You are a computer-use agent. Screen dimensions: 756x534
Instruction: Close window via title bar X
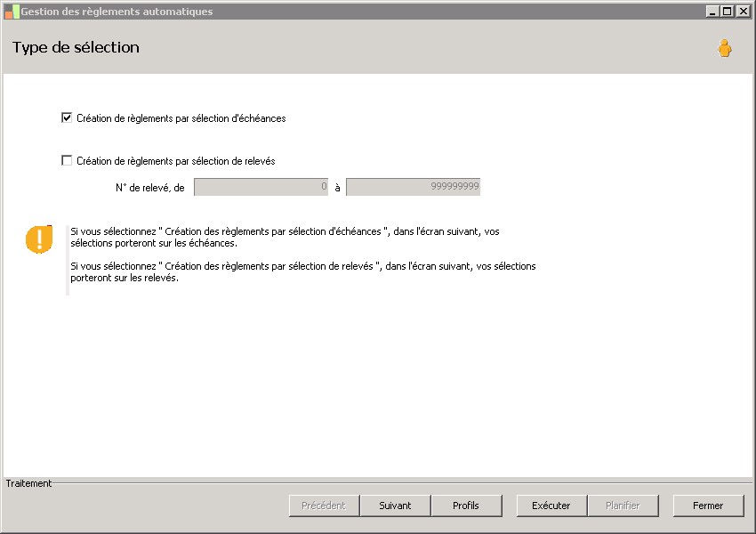(x=743, y=11)
